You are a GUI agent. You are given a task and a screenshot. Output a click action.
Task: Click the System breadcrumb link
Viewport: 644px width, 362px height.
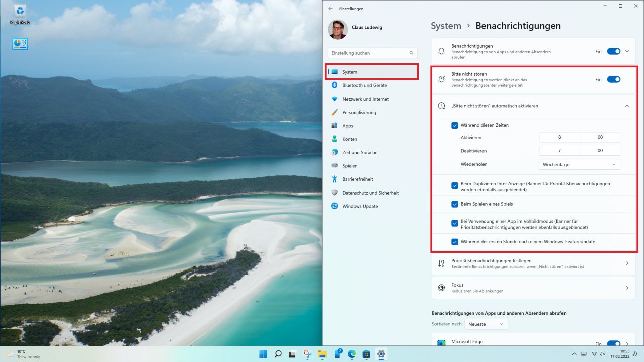(446, 26)
